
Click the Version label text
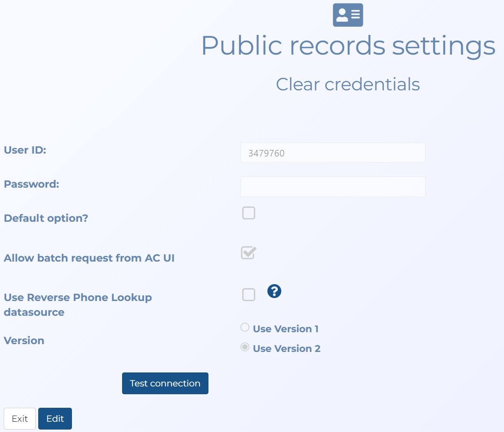coord(24,341)
